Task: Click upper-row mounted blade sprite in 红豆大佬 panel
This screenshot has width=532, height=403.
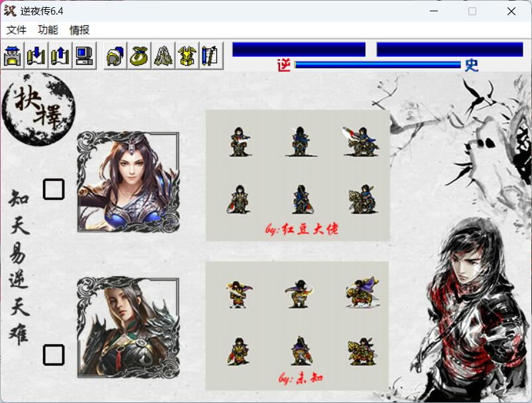Action: 361,142
